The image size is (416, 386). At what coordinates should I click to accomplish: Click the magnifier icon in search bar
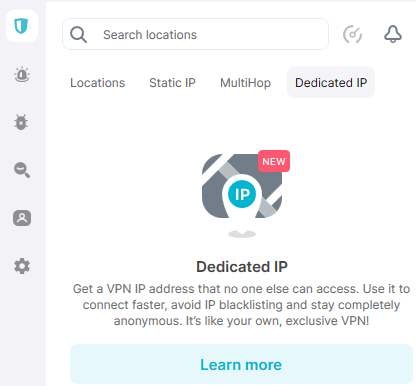pos(78,35)
